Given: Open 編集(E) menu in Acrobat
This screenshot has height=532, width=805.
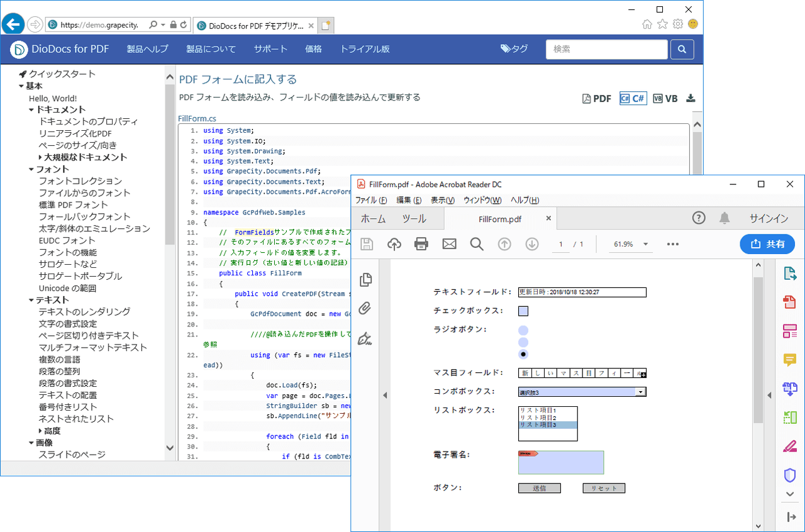Looking at the screenshot, I should (x=409, y=200).
